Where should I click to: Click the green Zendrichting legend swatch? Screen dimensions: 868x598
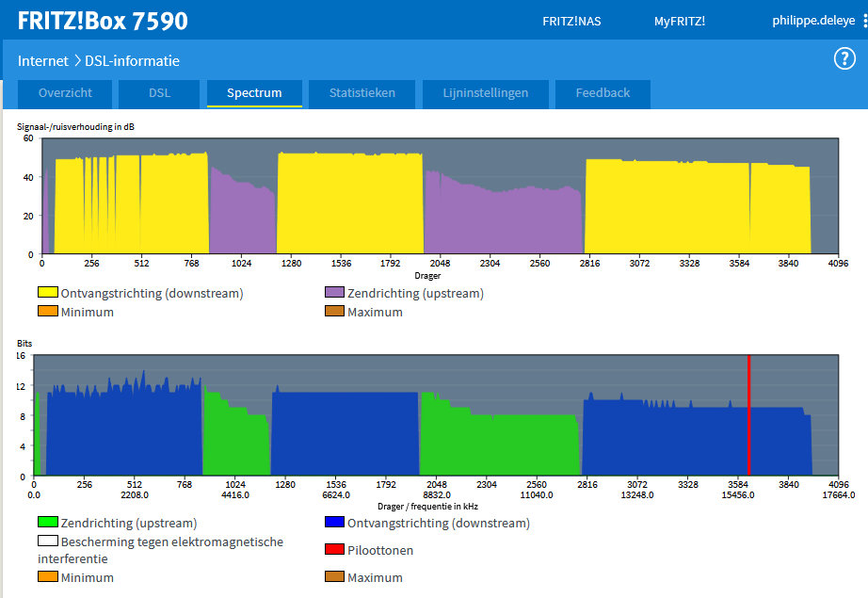click(48, 523)
